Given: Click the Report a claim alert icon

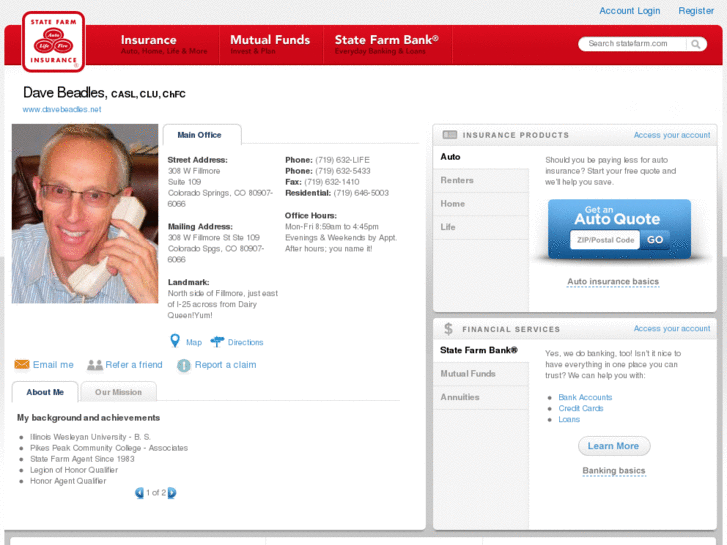Looking at the screenshot, I should 184,365.
